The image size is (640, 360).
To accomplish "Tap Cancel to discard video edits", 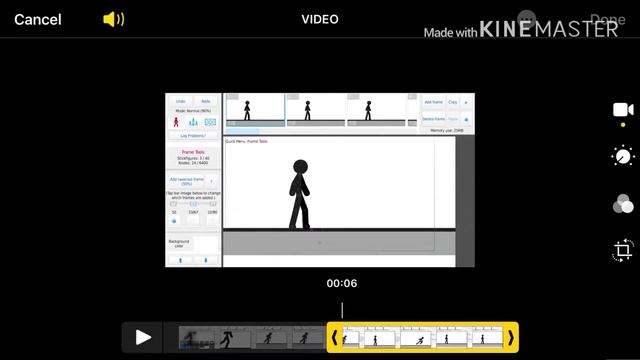I will 38,20.
